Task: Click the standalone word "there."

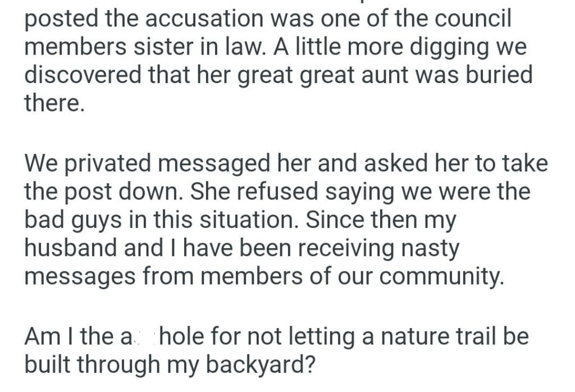Action: [x=54, y=103]
